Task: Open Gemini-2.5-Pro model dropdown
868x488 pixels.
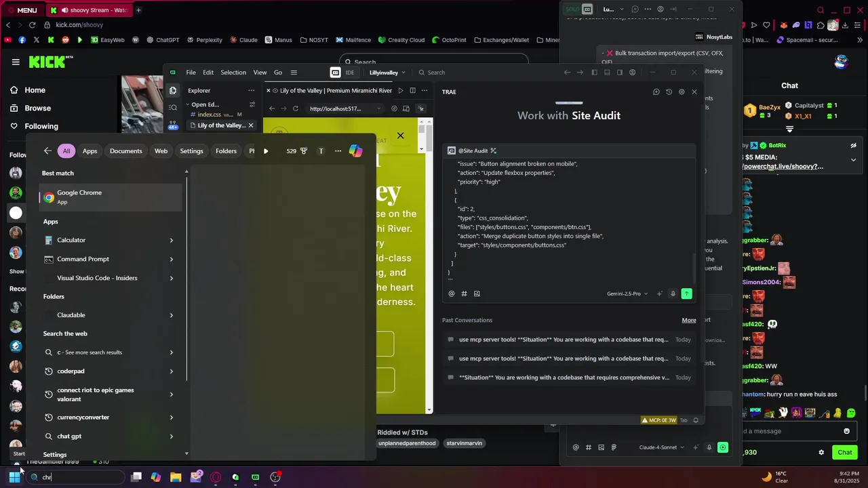Action: [627, 293]
